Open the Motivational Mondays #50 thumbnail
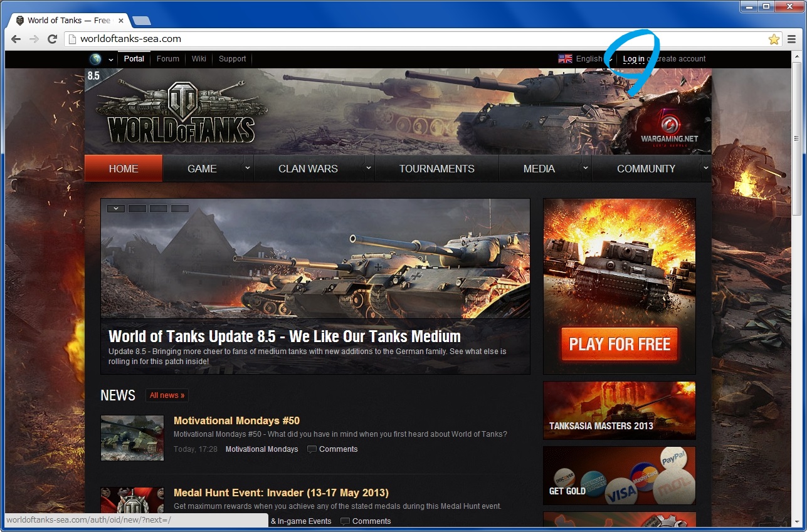This screenshot has width=807, height=532. (132, 438)
